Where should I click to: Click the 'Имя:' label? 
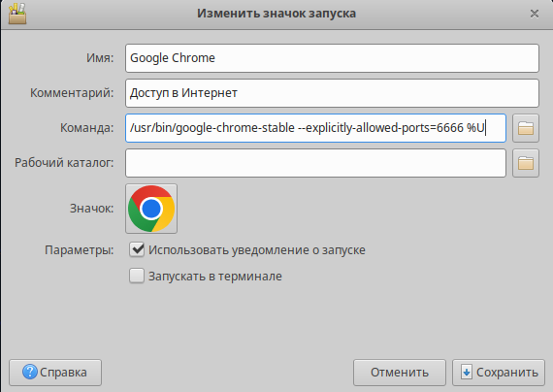tap(100, 58)
